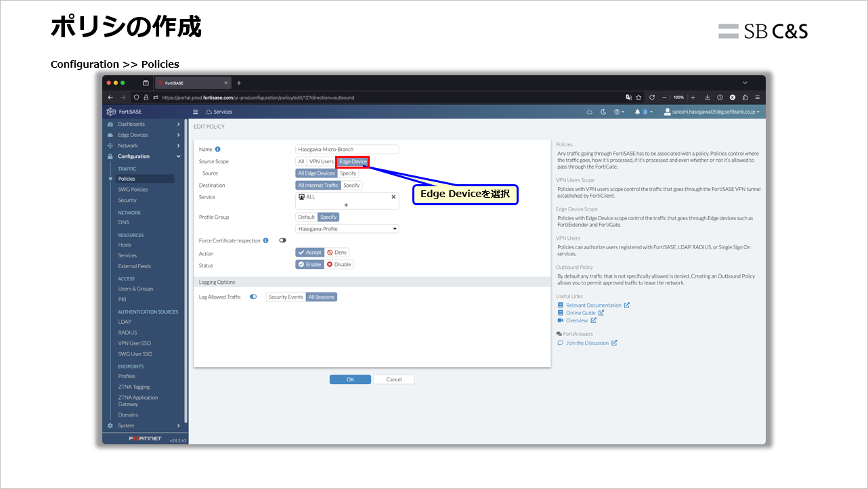868x489 pixels.
Task: Click the browser forward arrow
Action: (x=123, y=97)
